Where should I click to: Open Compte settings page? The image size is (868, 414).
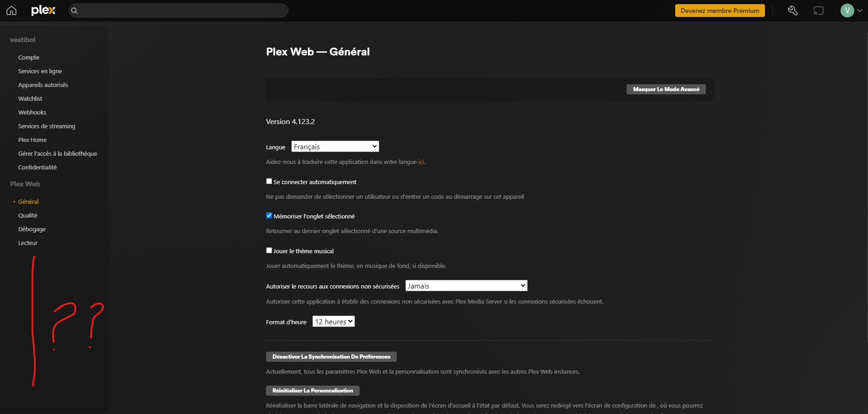(x=29, y=57)
